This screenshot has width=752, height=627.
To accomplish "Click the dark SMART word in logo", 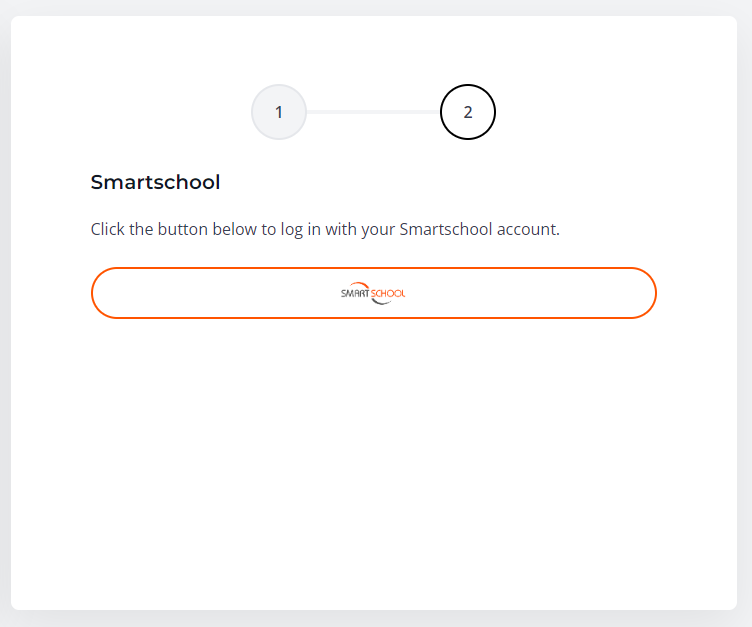I will pos(355,294).
